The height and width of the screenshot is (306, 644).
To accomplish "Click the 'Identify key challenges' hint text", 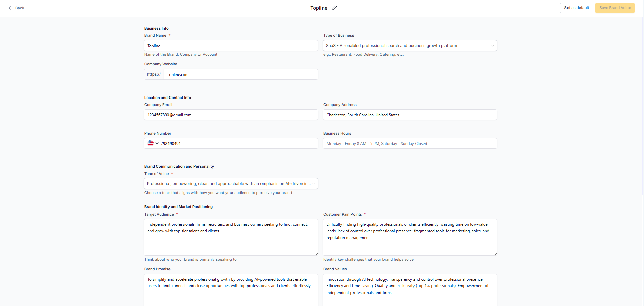I will pyautogui.click(x=368, y=259).
